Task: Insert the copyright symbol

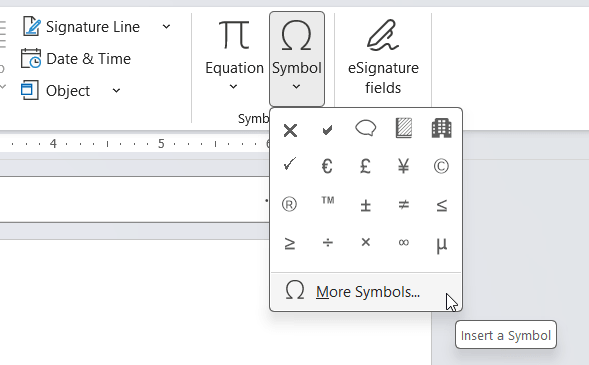Action: point(441,166)
